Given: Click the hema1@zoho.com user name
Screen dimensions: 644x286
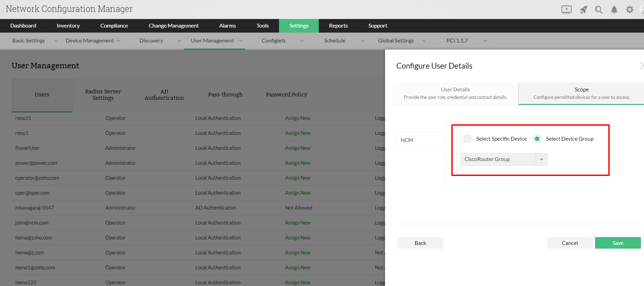Looking at the screenshot, I should tap(35, 268).
